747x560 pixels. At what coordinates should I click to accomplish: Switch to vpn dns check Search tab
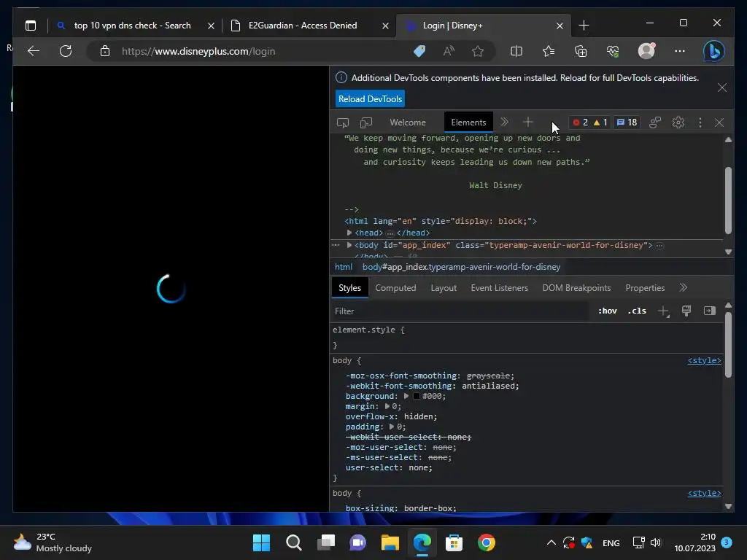click(x=133, y=26)
